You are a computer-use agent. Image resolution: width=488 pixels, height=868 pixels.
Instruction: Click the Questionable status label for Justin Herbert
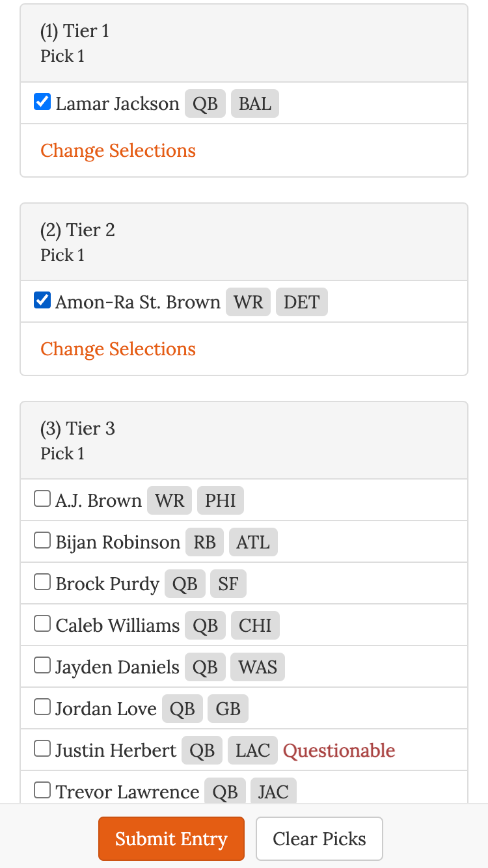coord(339,750)
